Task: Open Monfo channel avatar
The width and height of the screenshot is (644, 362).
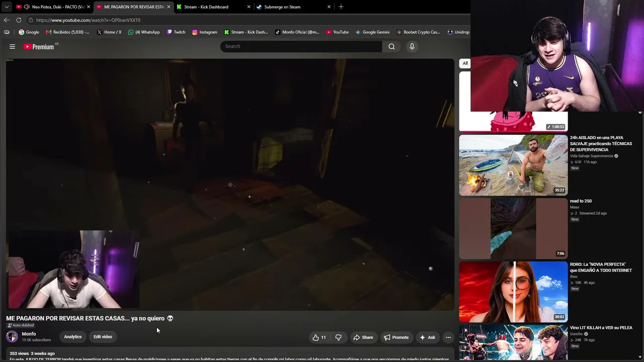Action: pos(12,337)
